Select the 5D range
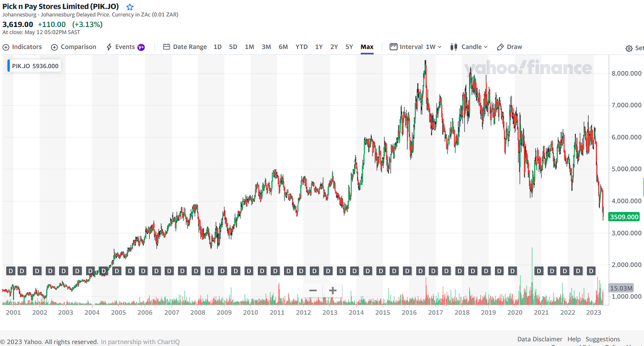The width and height of the screenshot is (644, 346). click(233, 47)
